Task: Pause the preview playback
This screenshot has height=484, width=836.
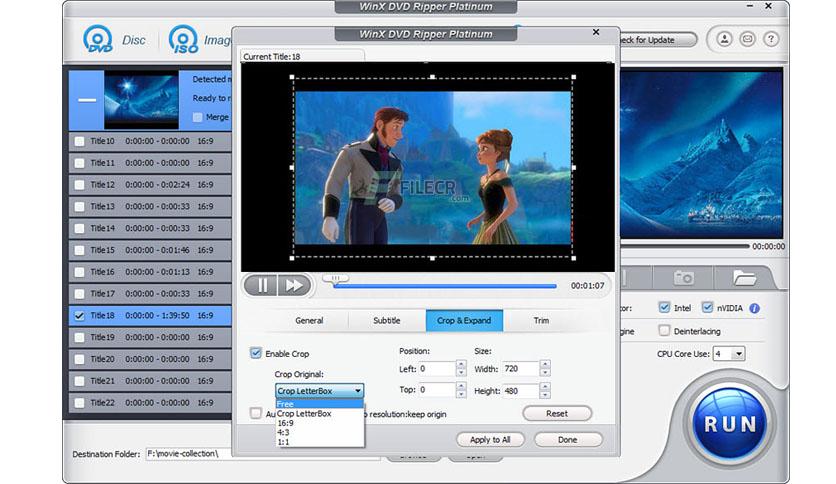Action: point(261,285)
